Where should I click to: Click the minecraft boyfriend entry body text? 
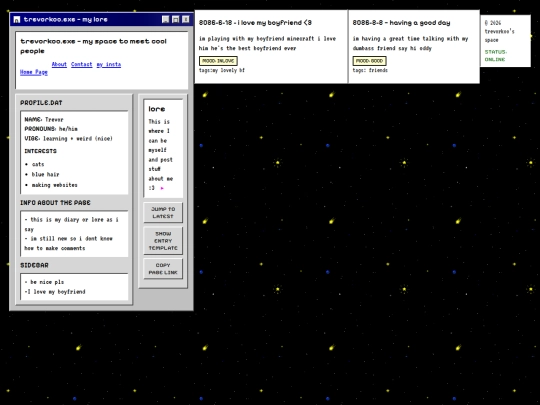pyautogui.click(x=267, y=43)
